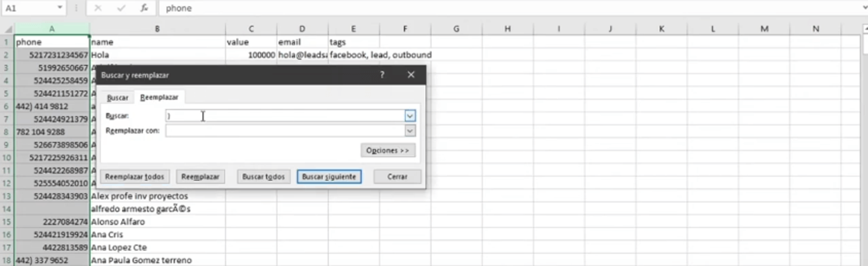Image resolution: width=868 pixels, height=266 pixels.
Task: Click cell 'Ana Paula Gomez terreno'
Action: point(157,260)
